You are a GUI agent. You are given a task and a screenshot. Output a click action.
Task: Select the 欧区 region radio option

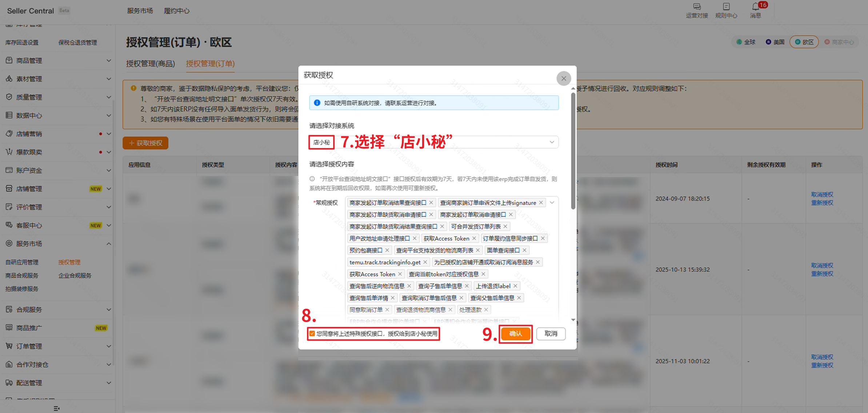click(804, 42)
